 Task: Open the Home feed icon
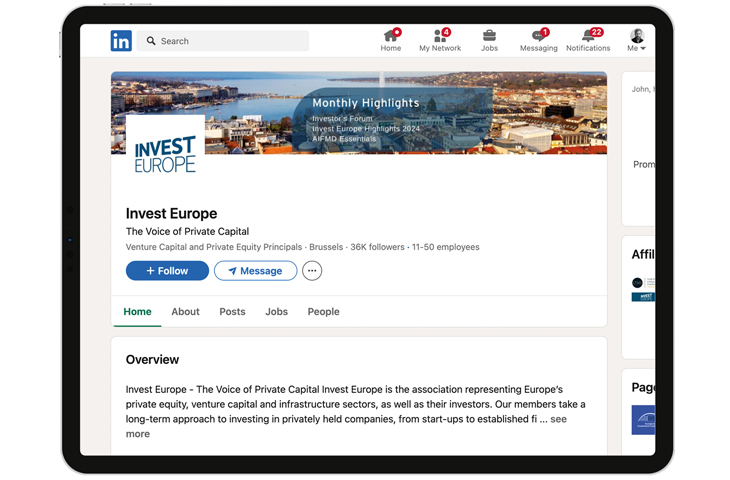[391, 41]
